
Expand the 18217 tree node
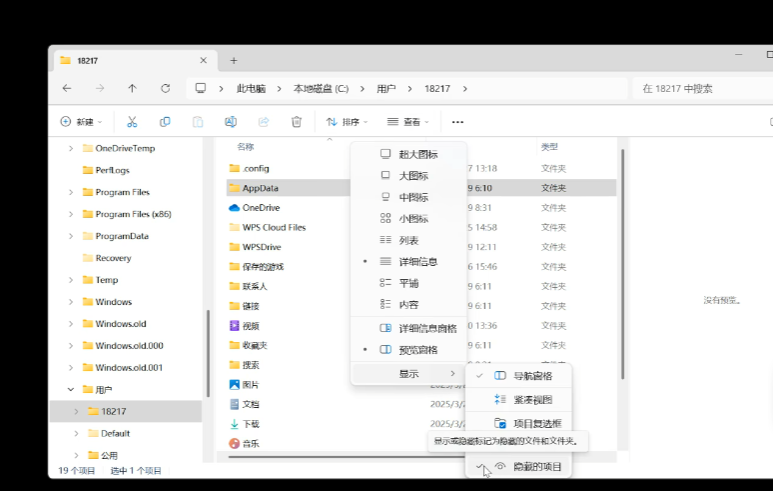click(x=76, y=411)
